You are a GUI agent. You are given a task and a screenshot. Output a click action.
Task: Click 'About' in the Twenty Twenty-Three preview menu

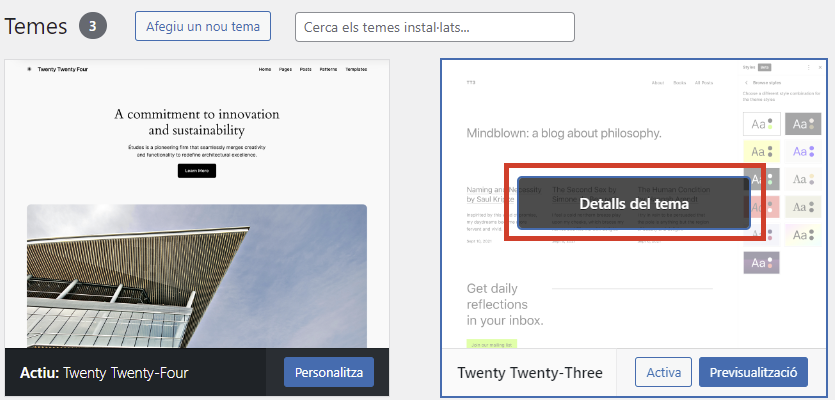pyautogui.click(x=658, y=83)
